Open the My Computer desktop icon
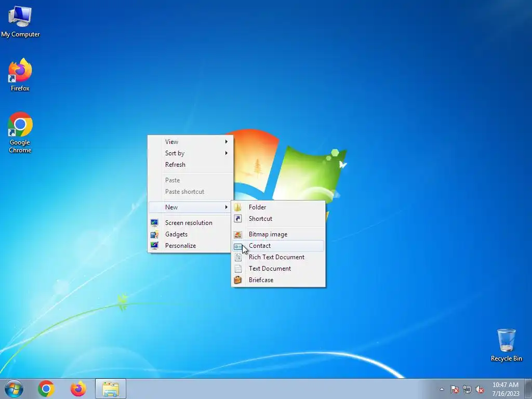This screenshot has width=532, height=399. [20, 21]
